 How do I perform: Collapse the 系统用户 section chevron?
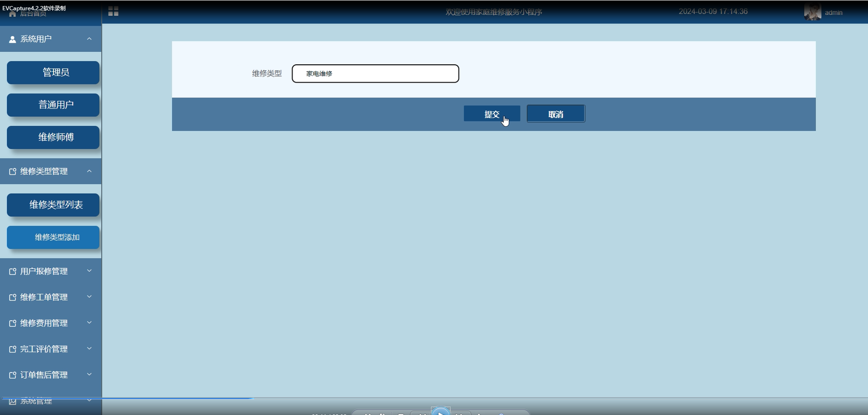pyautogui.click(x=89, y=39)
